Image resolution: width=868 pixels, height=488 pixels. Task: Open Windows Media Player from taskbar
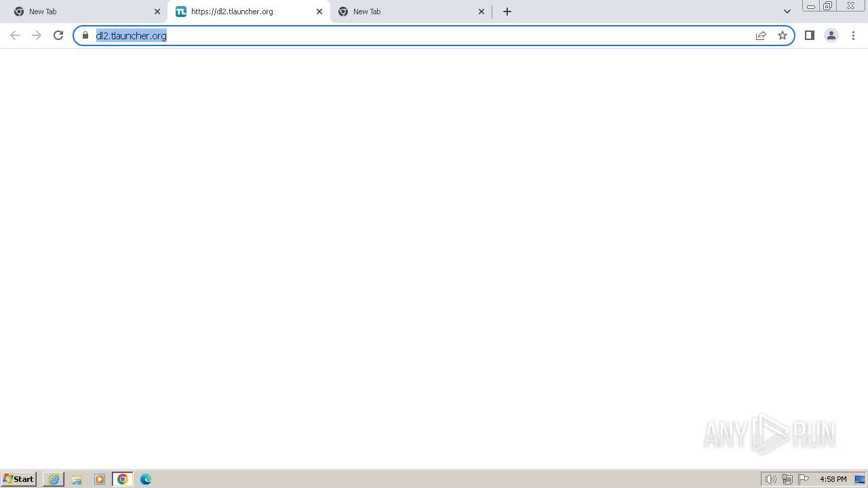(100, 479)
